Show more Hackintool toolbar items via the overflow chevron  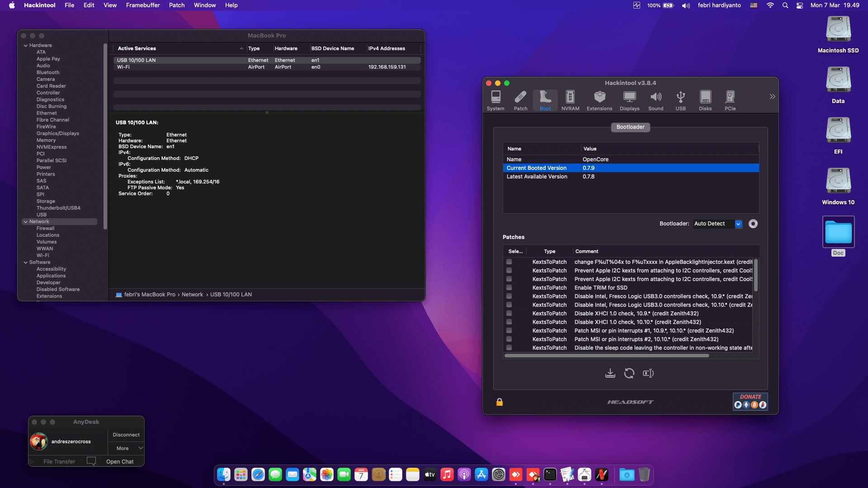[772, 97]
